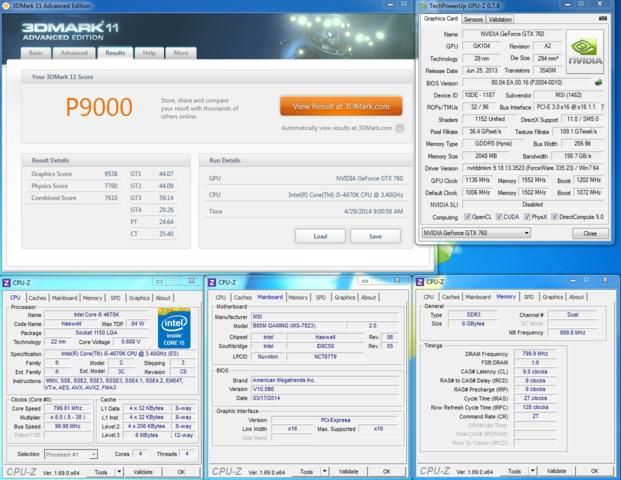Open Tools dropdown arrow in Memory window

coord(533,470)
